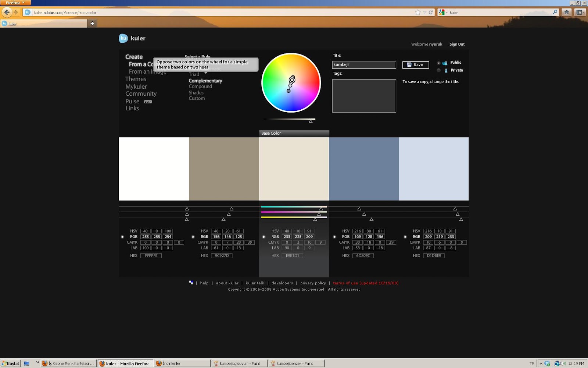Select the Public radio option
588x368 pixels.
tap(438, 63)
